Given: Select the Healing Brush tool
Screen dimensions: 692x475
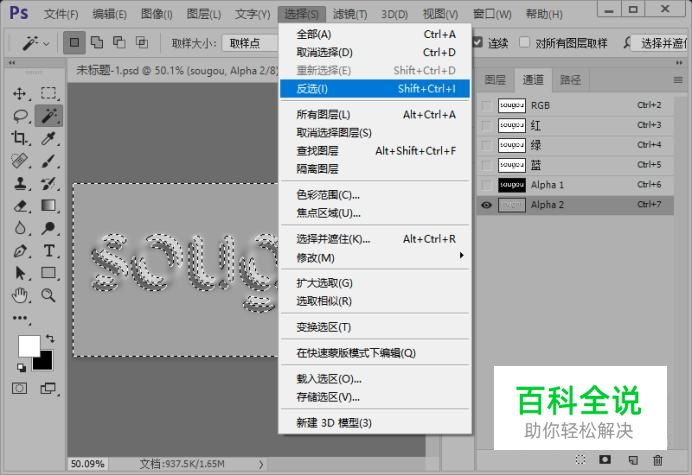Looking at the screenshot, I should pos(19,161).
